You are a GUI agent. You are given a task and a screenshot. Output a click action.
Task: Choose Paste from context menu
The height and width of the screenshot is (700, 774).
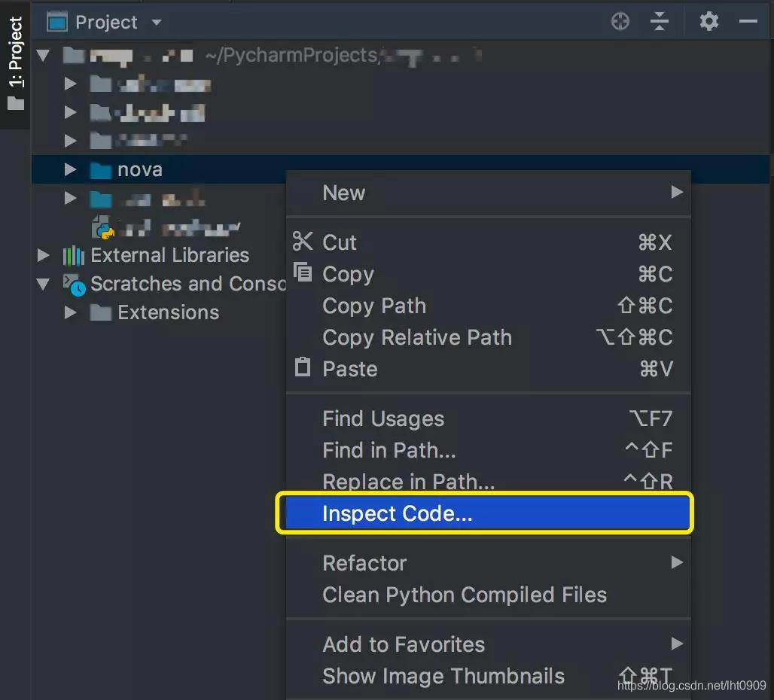(488, 369)
